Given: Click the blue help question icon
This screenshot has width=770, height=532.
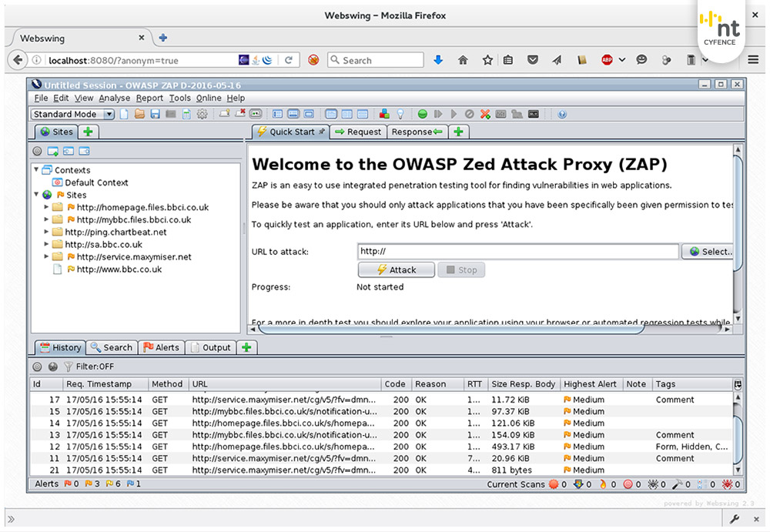Looking at the screenshot, I should tap(562, 114).
